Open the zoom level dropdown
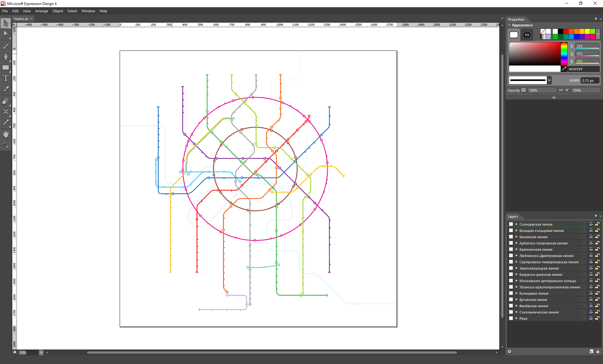The image size is (603, 364). [41, 353]
